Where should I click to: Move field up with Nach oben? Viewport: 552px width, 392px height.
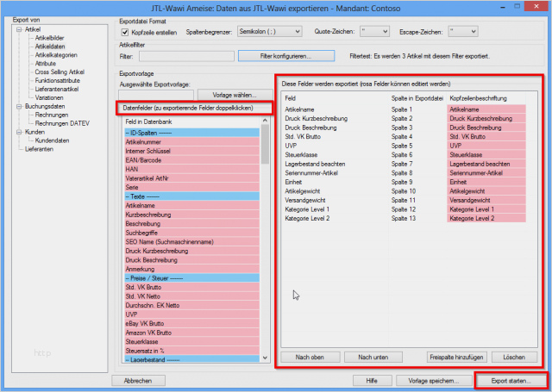[x=308, y=357]
